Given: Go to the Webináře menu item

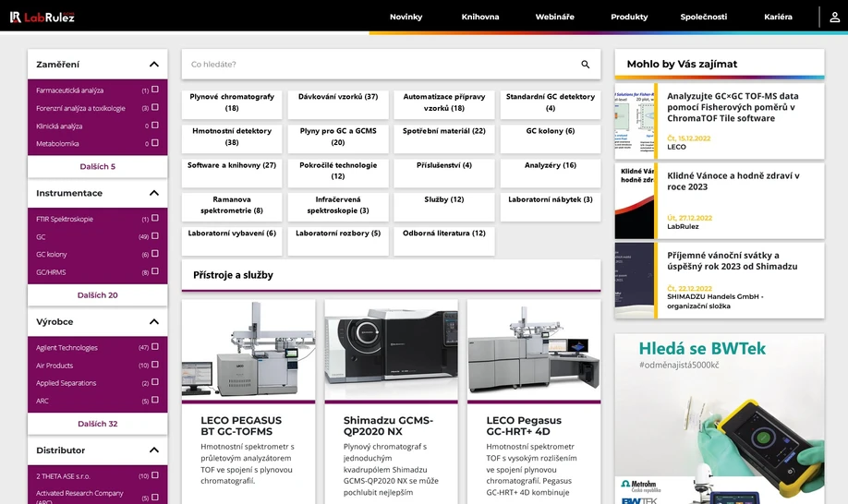Looking at the screenshot, I should [x=554, y=17].
